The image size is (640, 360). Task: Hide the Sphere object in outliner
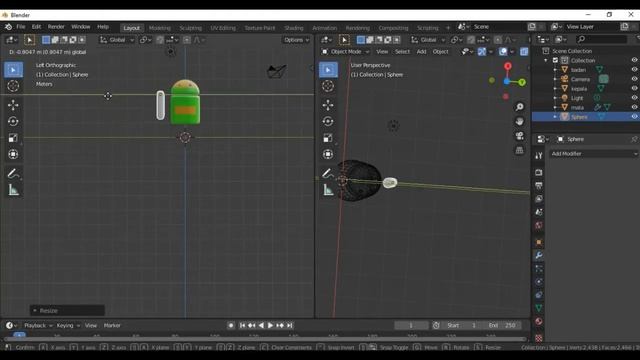(x=634, y=117)
